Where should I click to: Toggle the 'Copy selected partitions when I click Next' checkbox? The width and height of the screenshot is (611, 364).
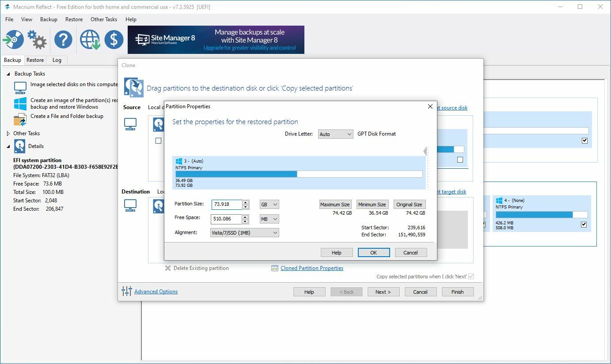471,277
